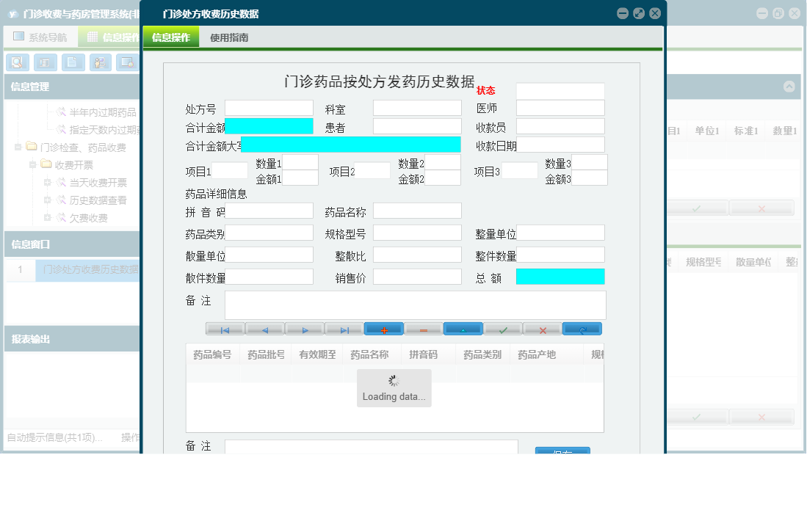Go to the last record navigation icon
Screen dimensions: 807x532
[344, 329]
